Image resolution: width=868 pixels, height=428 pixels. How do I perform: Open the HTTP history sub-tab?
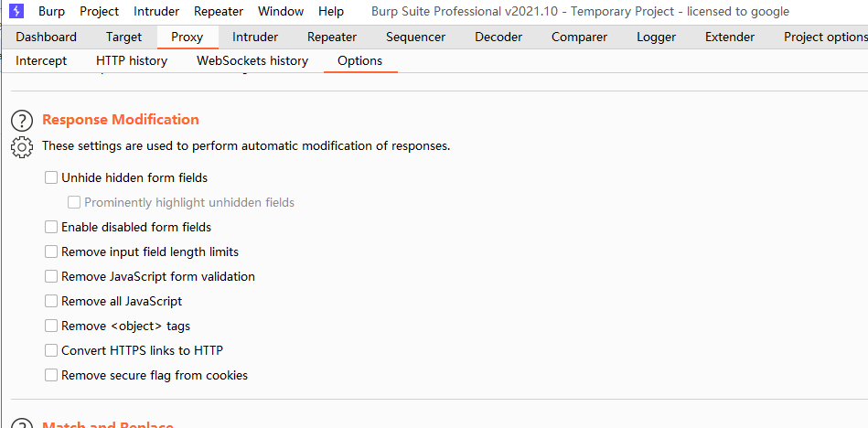132,61
